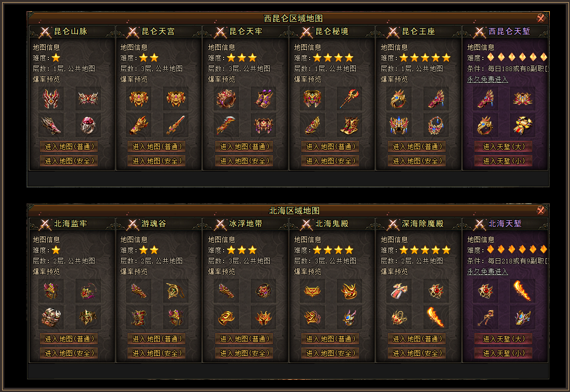Select the golden staff icon in 北海天堑

click(486, 318)
